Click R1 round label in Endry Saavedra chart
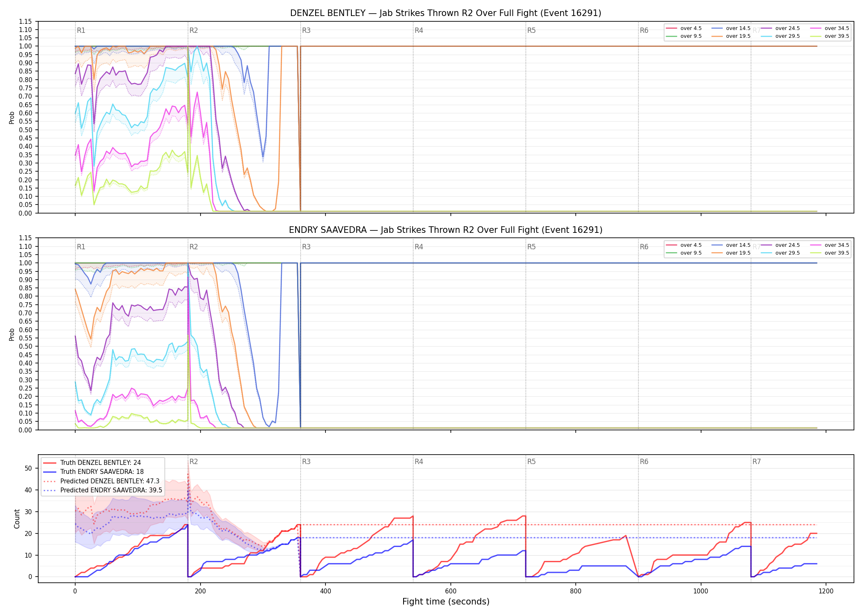This screenshot has height=616, width=863. click(x=81, y=247)
